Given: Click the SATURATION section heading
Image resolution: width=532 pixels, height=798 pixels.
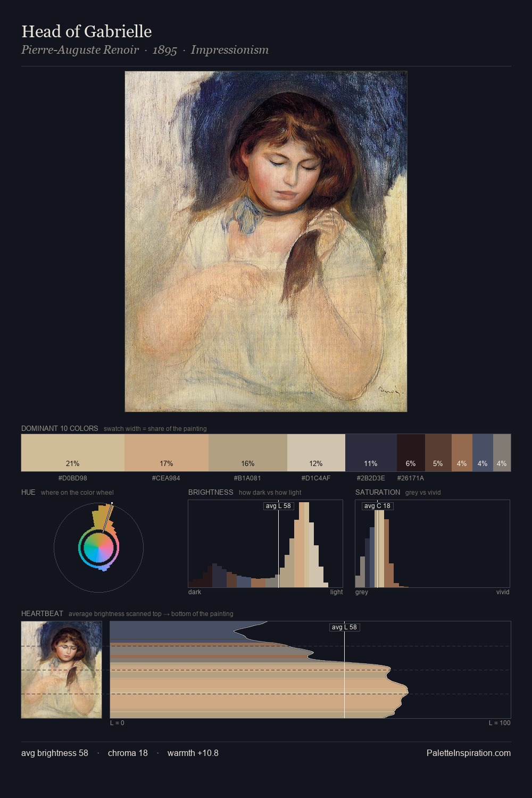Looking at the screenshot, I should 378,492.
